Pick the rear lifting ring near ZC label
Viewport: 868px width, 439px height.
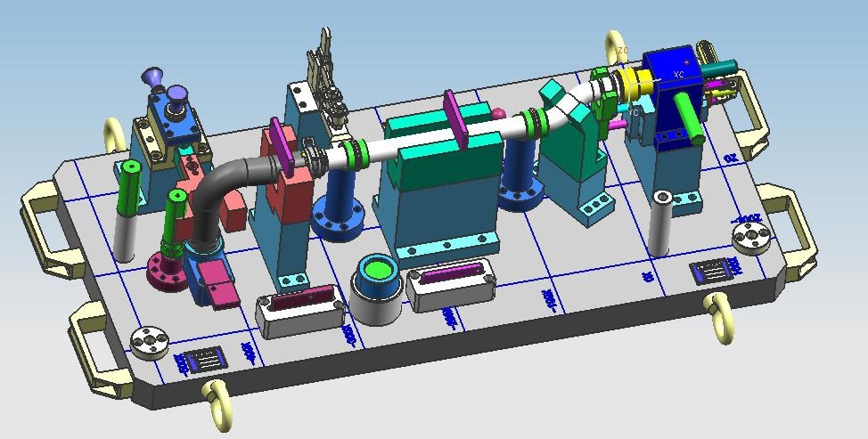point(613,48)
